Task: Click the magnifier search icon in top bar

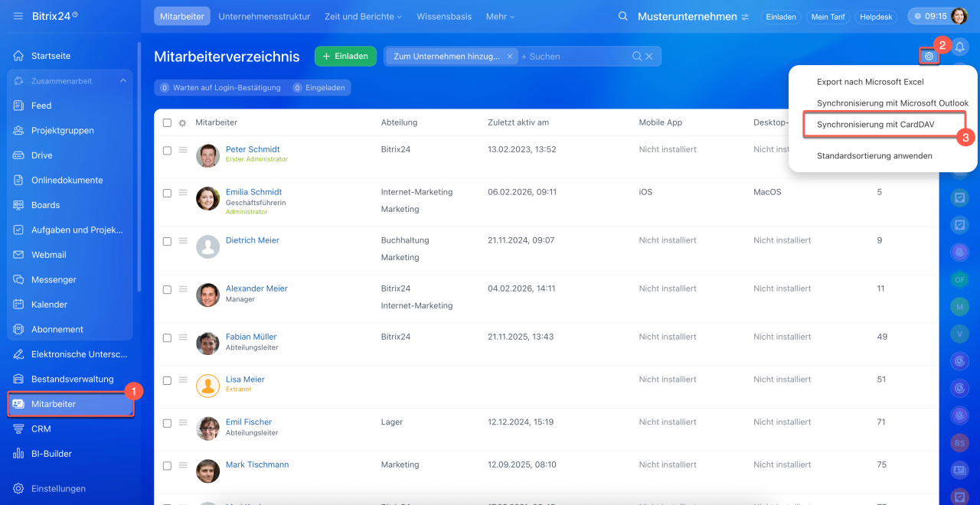Action: click(x=623, y=17)
